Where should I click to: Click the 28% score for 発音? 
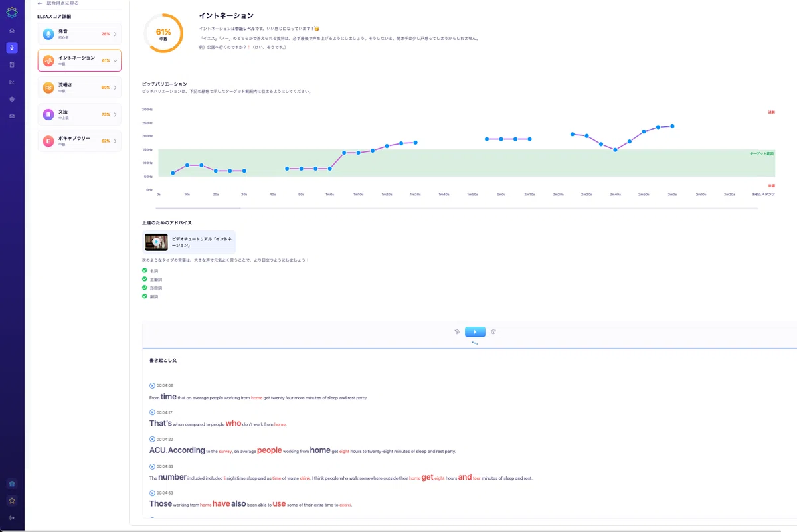tap(106, 34)
